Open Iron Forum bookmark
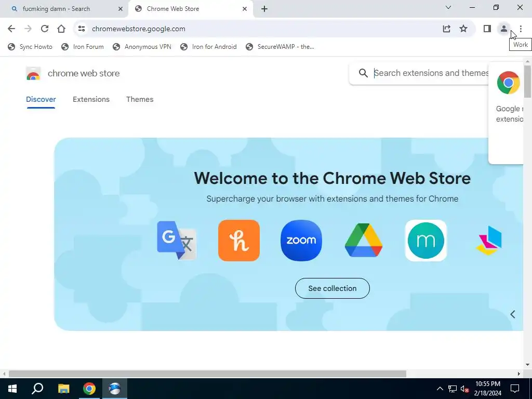532x399 pixels. point(83,47)
